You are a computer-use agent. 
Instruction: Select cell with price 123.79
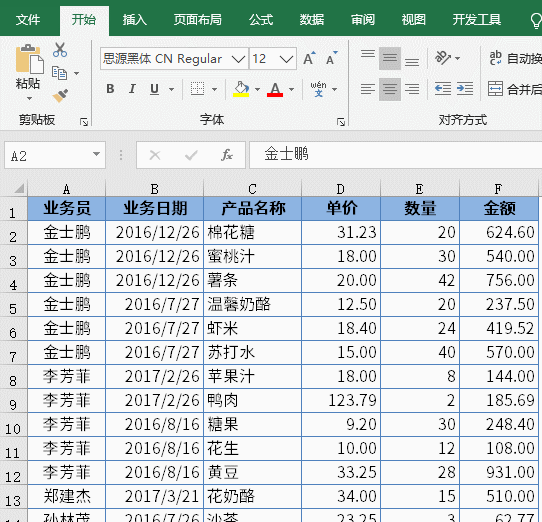(x=341, y=401)
